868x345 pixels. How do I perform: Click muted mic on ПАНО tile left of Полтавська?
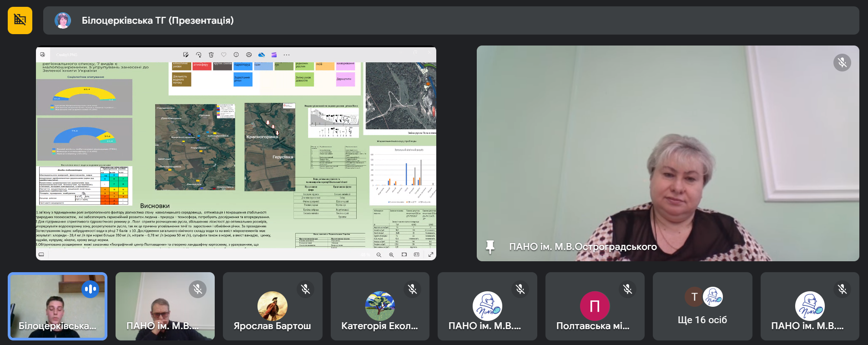point(520,289)
